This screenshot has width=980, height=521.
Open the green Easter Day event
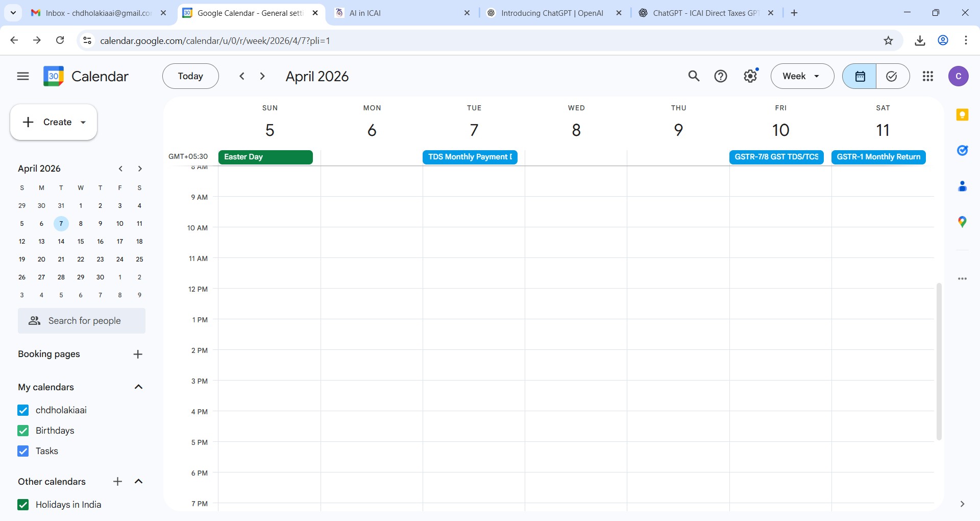coord(265,157)
